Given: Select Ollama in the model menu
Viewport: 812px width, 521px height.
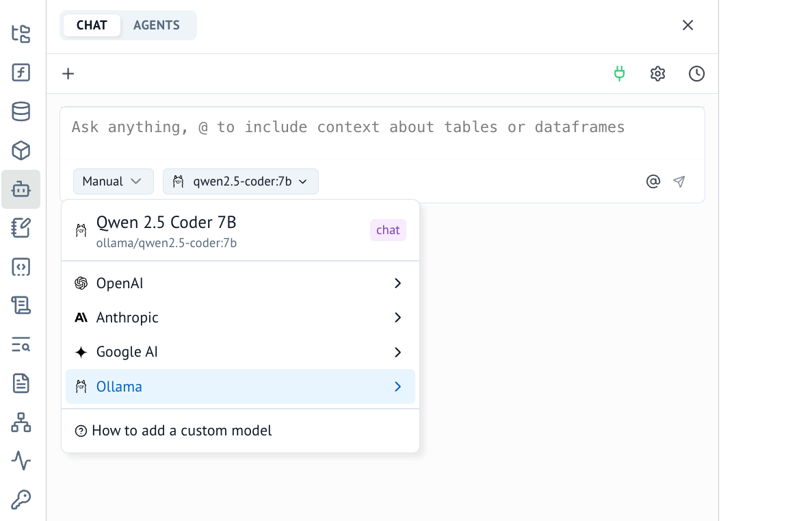Looking at the screenshot, I should tap(240, 387).
